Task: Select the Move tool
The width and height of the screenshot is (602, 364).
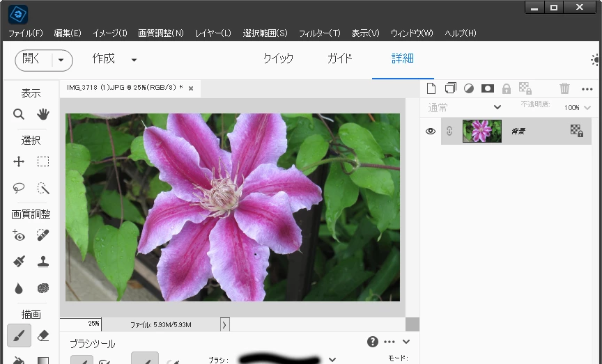Action: click(x=18, y=161)
